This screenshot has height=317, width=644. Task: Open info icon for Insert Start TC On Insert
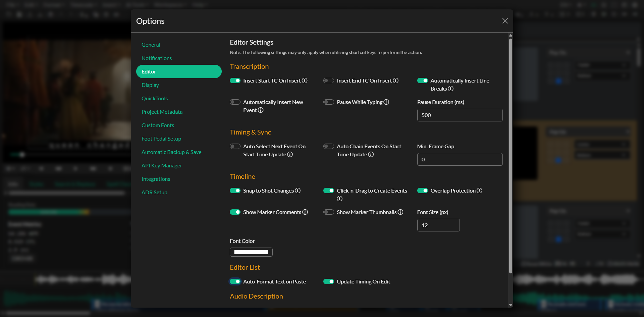click(305, 81)
